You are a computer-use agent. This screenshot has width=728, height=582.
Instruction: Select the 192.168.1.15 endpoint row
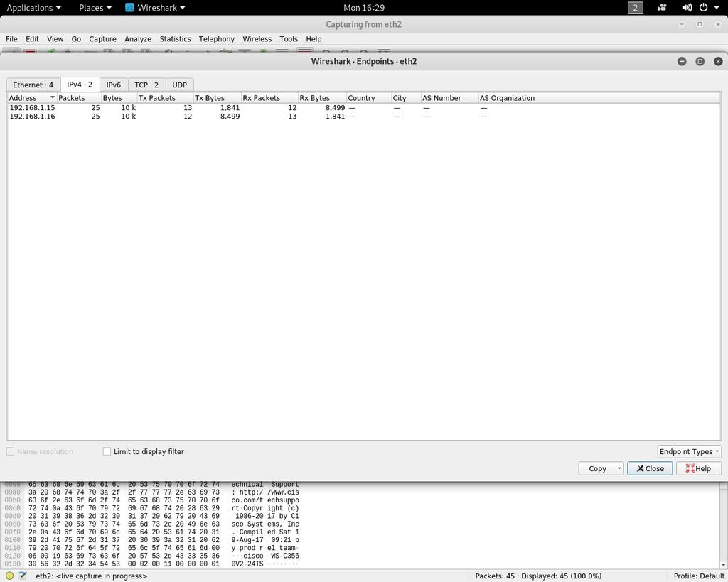point(363,108)
